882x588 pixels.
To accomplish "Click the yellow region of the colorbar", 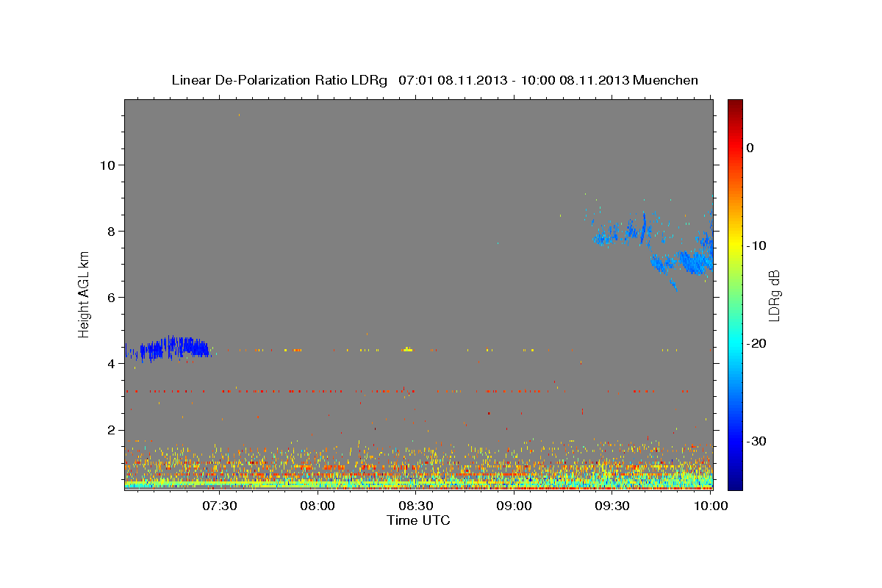I will point(735,245).
